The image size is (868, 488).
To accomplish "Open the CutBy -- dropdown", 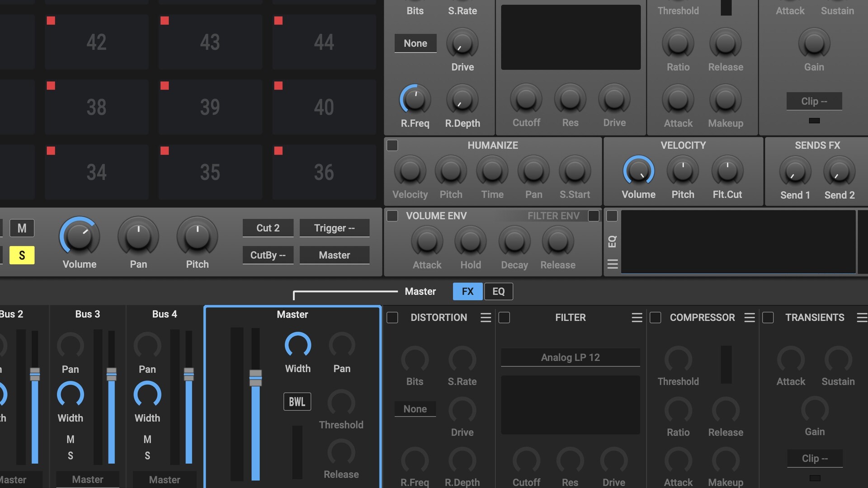I will pyautogui.click(x=268, y=255).
